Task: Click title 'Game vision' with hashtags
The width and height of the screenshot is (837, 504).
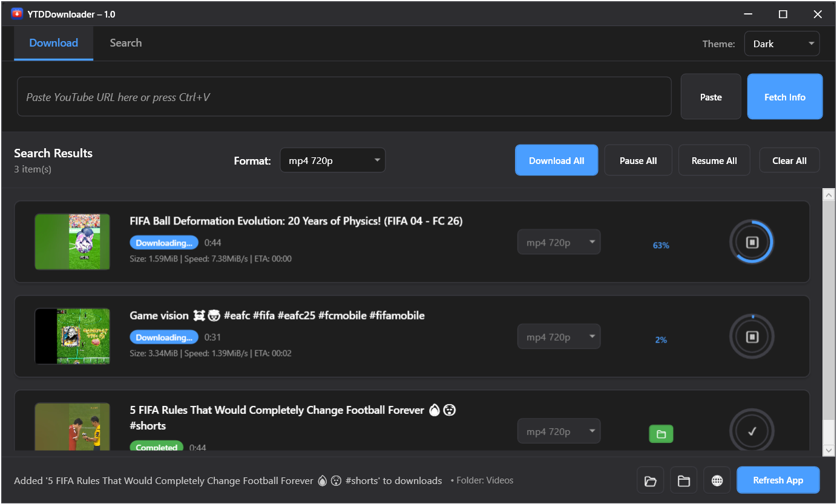Action: pos(277,315)
